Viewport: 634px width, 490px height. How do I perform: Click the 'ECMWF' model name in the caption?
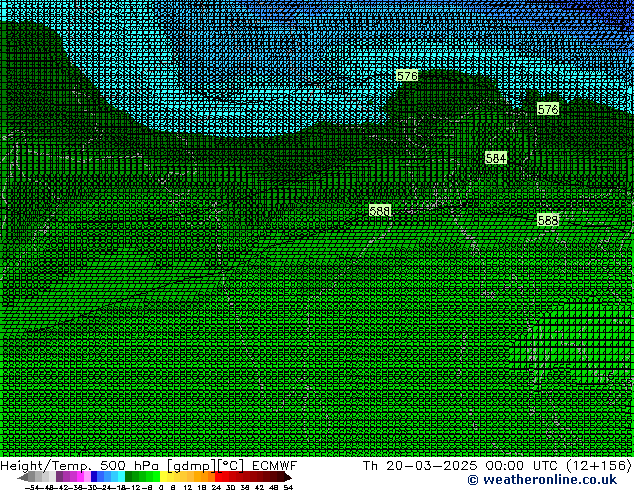coord(275,466)
